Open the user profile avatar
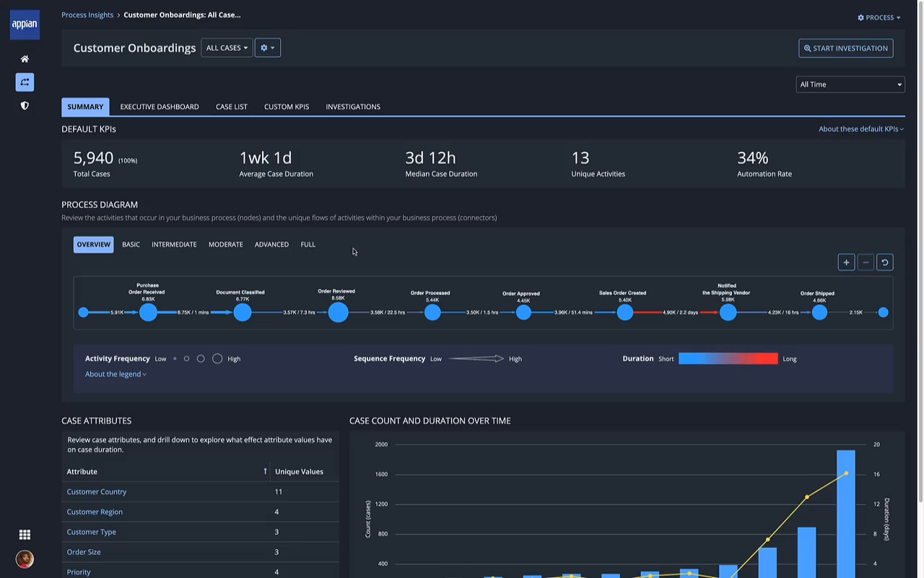 (25, 559)
